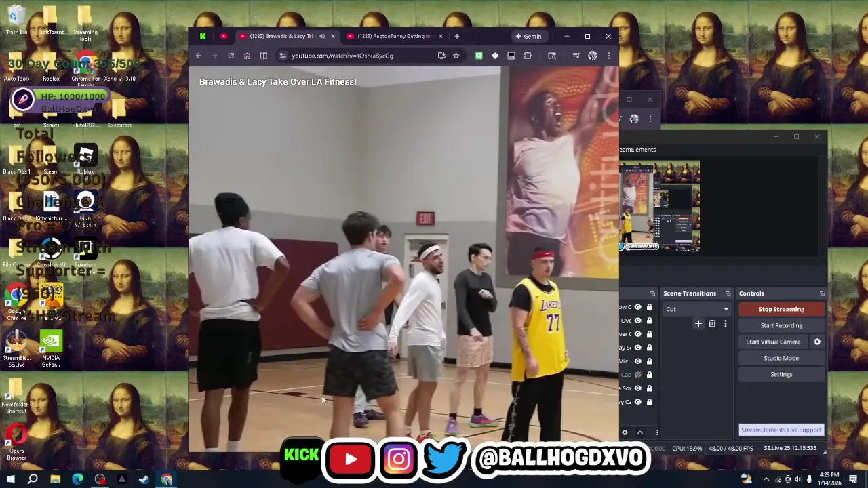868x488 pixels.
Task: Click the install app icon in address bar
Action: [x=441, y=56]
